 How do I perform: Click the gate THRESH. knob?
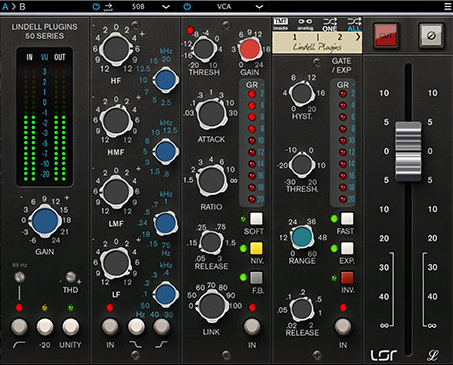302,165
